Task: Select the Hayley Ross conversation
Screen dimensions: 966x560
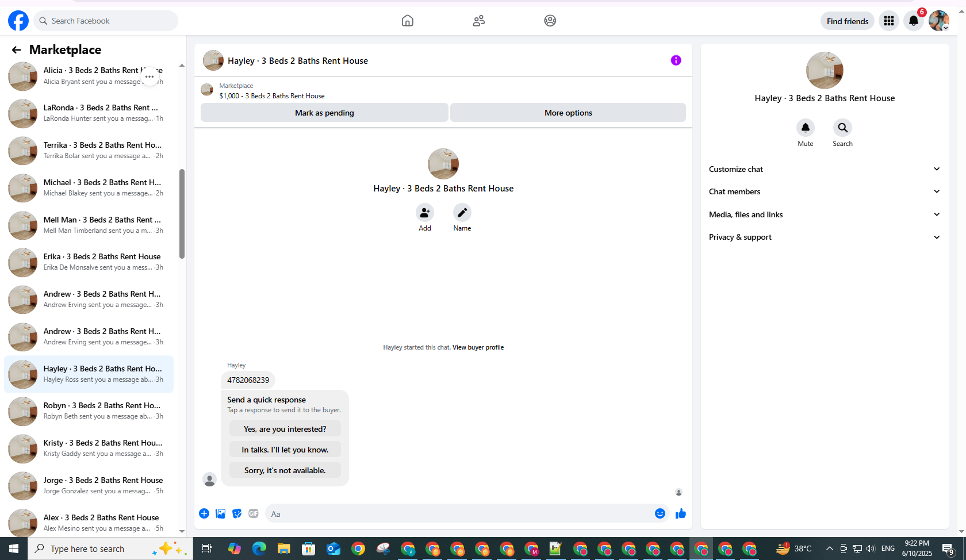Action: point(89,374)
